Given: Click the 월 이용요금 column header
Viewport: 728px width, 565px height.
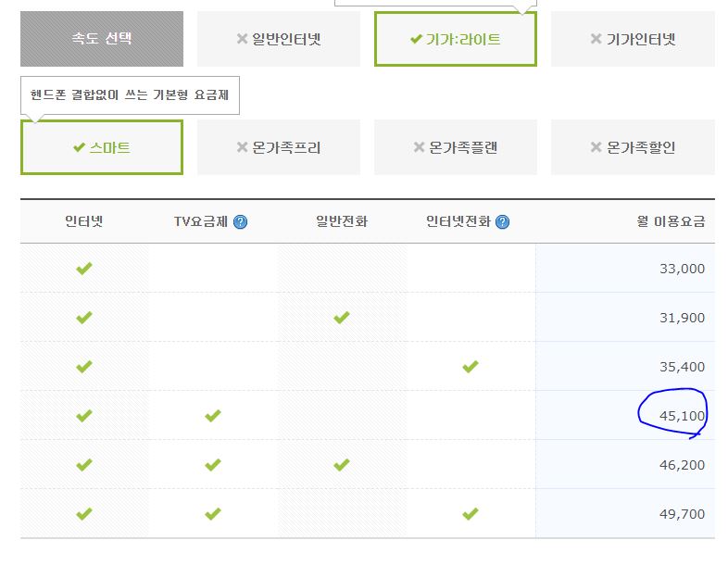Looking at the screenshot, I should [670, 221].
